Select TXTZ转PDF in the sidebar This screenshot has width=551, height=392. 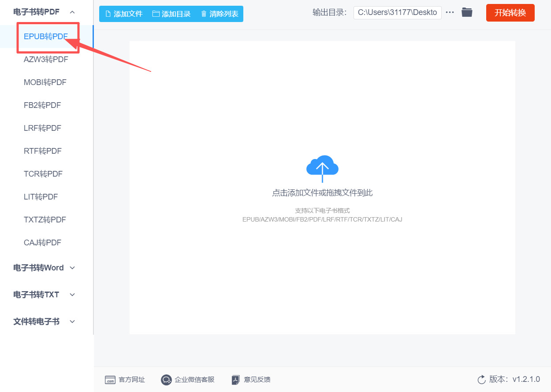pyautogui.click(x=45, y=220)
